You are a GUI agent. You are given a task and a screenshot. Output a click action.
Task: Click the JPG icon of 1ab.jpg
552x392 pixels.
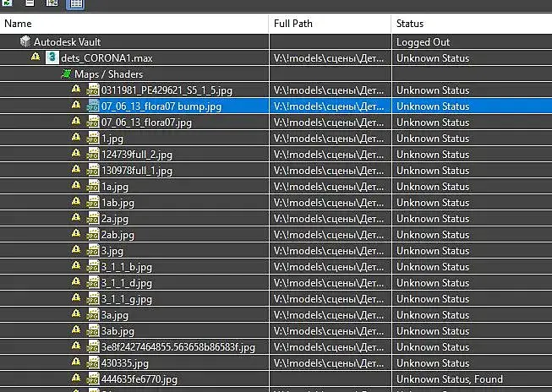(93, 202)
